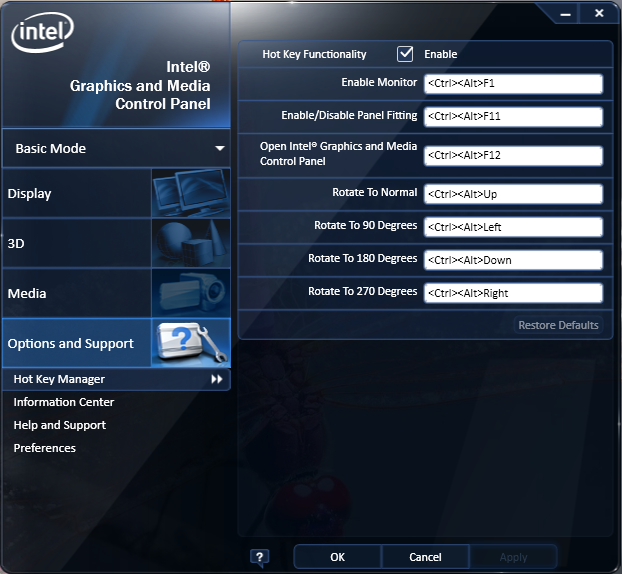Click Rotate To 180 Degrees hotkey field

point(513,260)
